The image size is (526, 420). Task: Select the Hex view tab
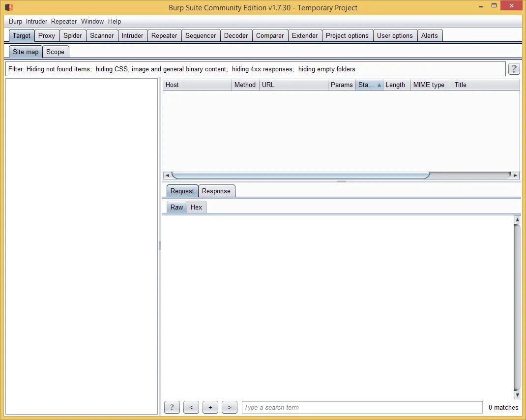[x=196, y=207]
